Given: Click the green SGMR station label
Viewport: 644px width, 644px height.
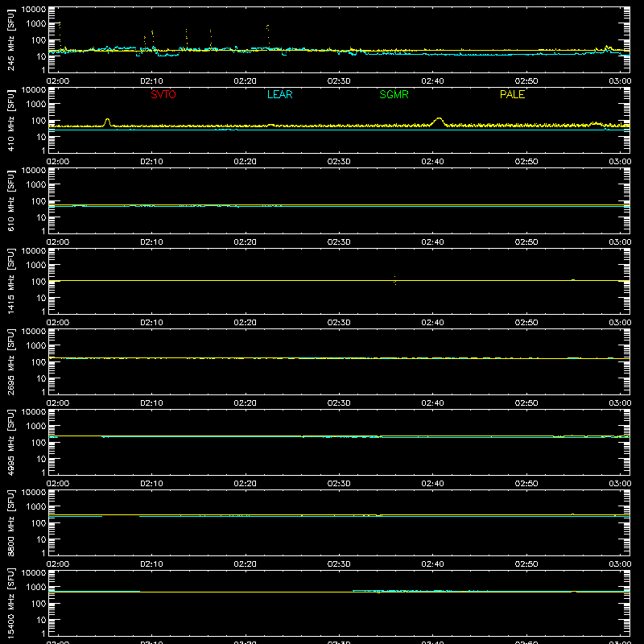Looking at the screenshot, I should tap(394, 94).
